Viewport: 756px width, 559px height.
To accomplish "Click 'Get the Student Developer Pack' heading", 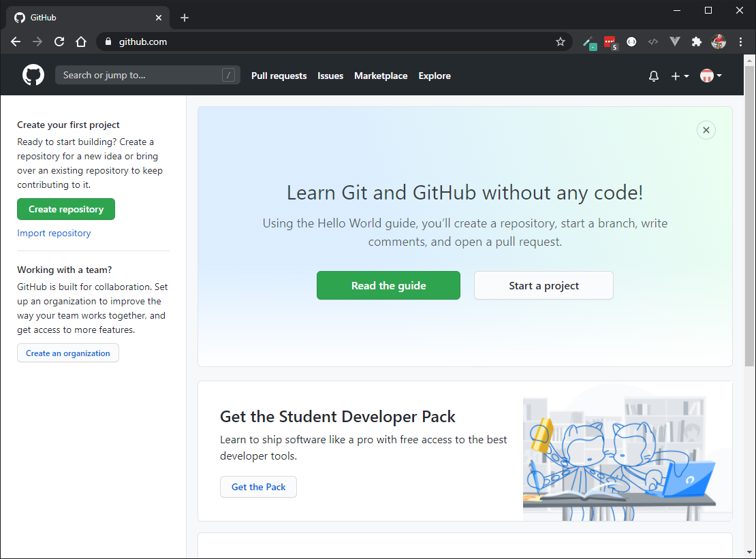I will pos(338,417).
